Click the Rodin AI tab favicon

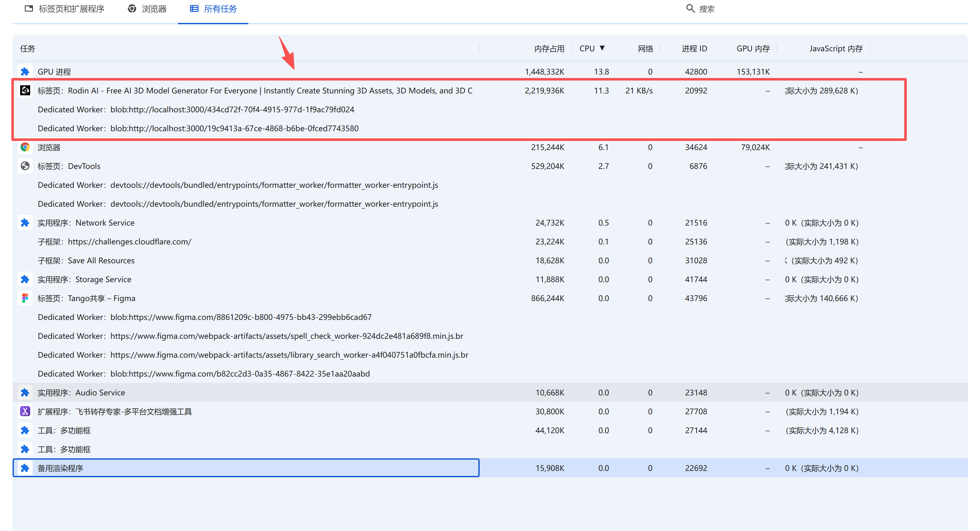click(25, 90)
